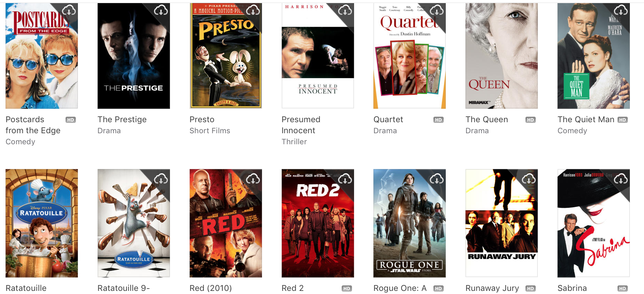Click the HD badge next to Quartet
This screenshot has width=644, height=294.
[x=439, y=120]
